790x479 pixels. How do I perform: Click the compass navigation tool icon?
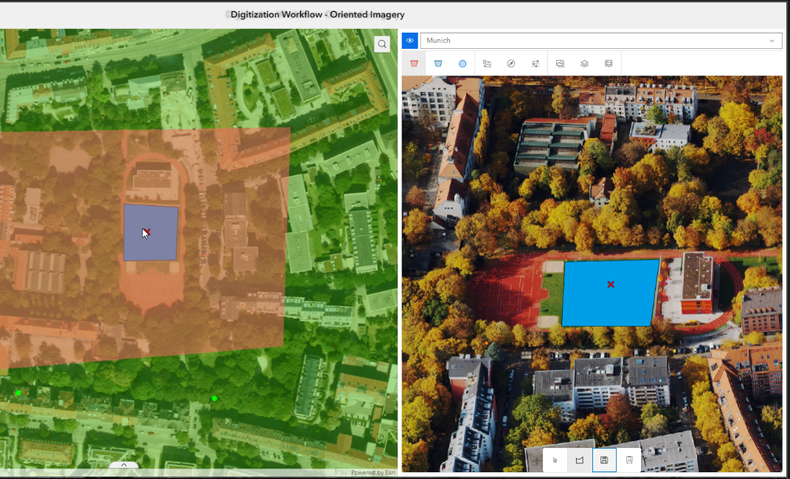[x=511, y=64]
